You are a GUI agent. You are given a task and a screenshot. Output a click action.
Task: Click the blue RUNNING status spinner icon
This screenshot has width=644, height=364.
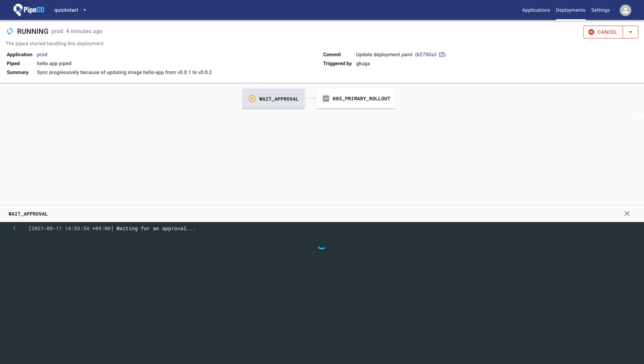[10, 31]
